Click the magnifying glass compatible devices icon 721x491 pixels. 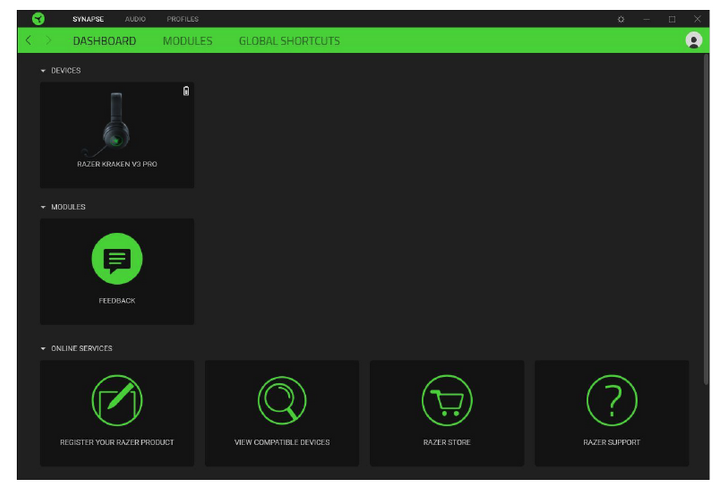pos(282,400)
